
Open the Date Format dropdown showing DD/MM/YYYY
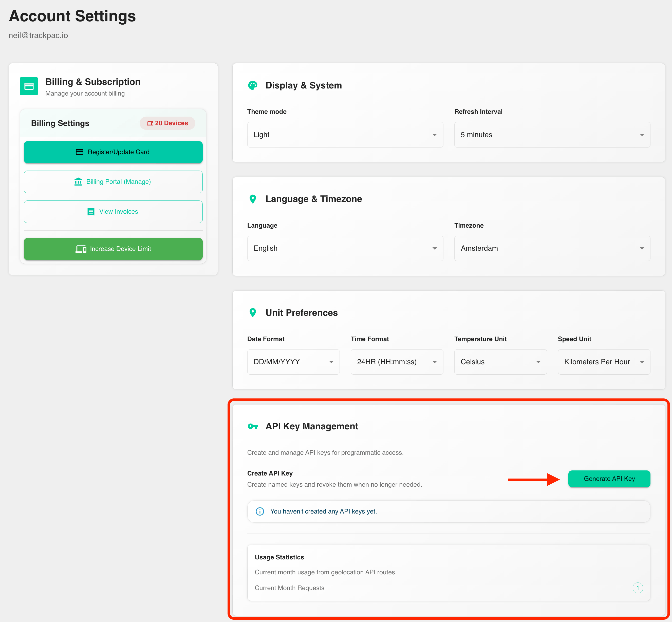coord(293,361)
